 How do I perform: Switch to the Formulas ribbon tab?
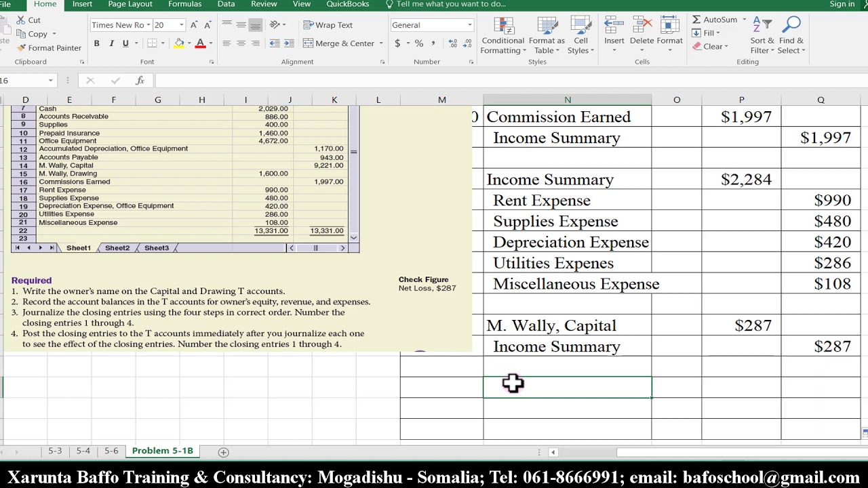click(x=184, y=4)
